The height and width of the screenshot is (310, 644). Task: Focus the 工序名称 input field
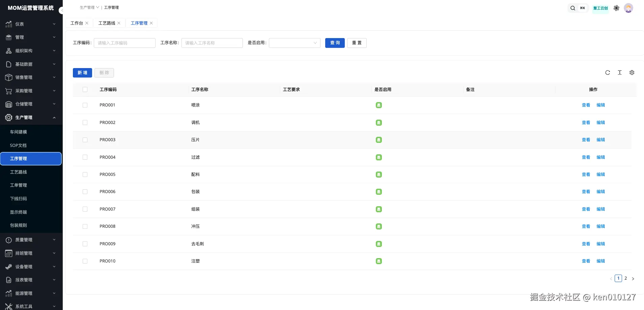(212, 43)
